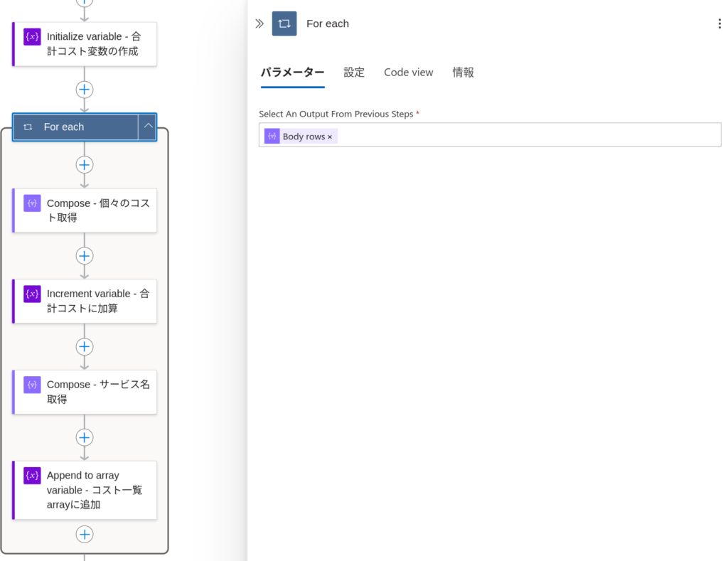The image size is (728, 561).
Task: Click the Body rows dynamic content token
Action: pos(301,136)
